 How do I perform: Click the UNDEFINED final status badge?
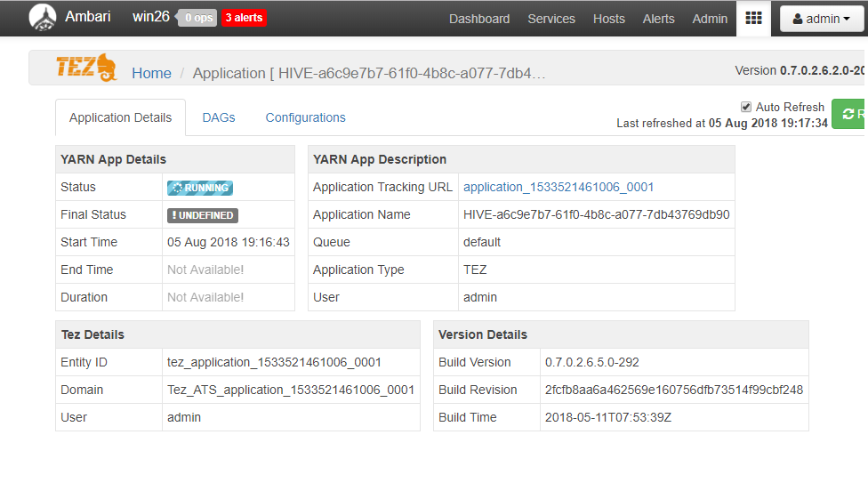[x=203, y=215]
